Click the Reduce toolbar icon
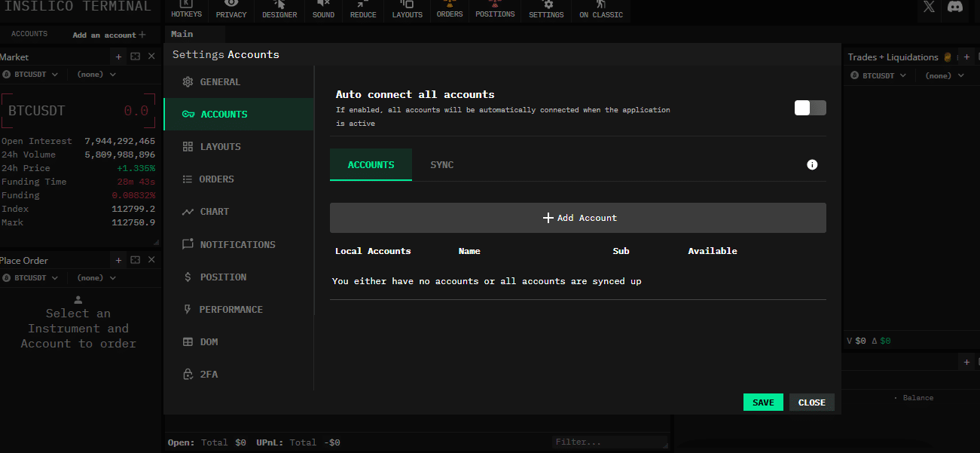 (362, 10)
